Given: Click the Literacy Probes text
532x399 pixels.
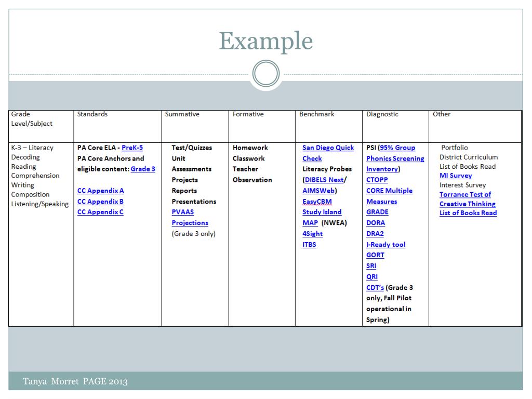Looking at the screenshot, I should tap(327, 169).
